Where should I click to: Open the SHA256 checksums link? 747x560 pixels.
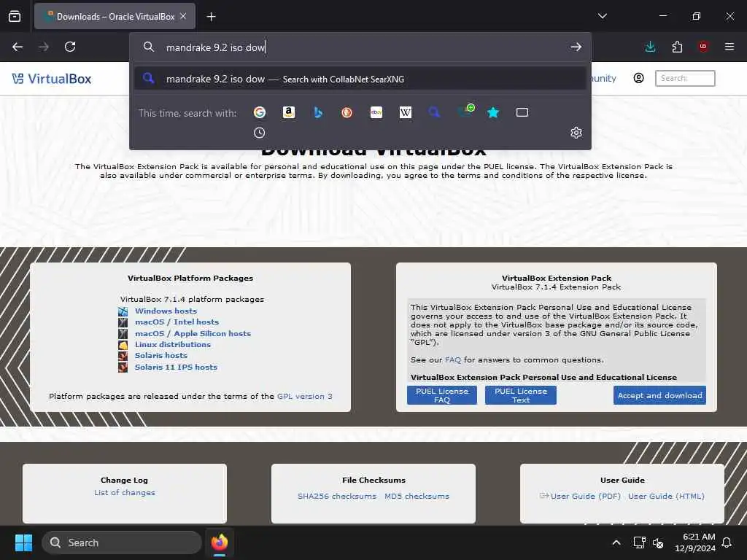[x=337, y=496]
